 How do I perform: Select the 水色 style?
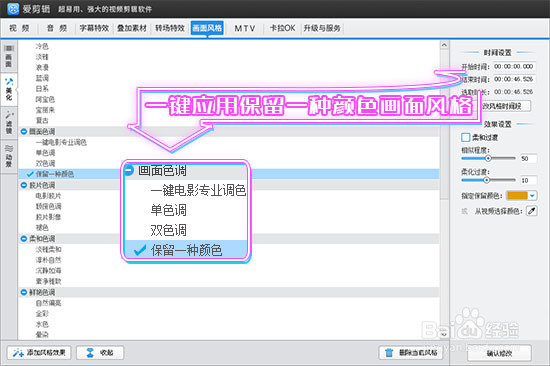[42, 324]
